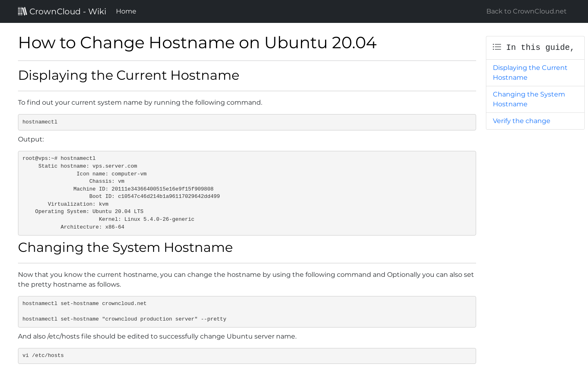Viewport: 588px width, 368px height.
Task: Click the Changing the System Hostname heading
Action: coord(125,247)
